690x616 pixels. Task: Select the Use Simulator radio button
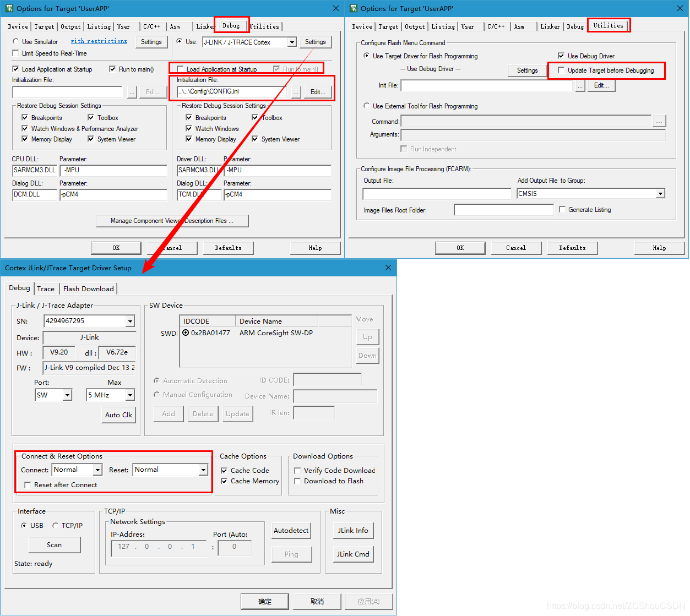pyautogui.click(x=15, y=42)
